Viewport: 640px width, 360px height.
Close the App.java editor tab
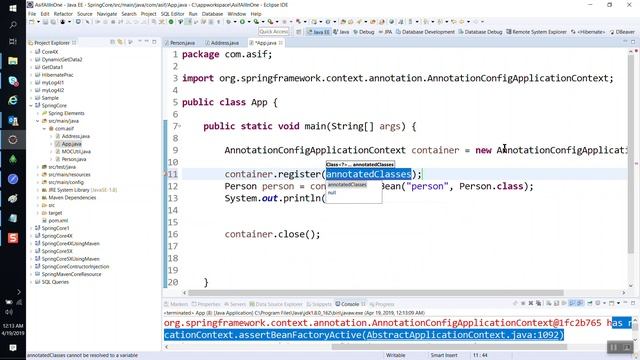click(x=281, y=43)
